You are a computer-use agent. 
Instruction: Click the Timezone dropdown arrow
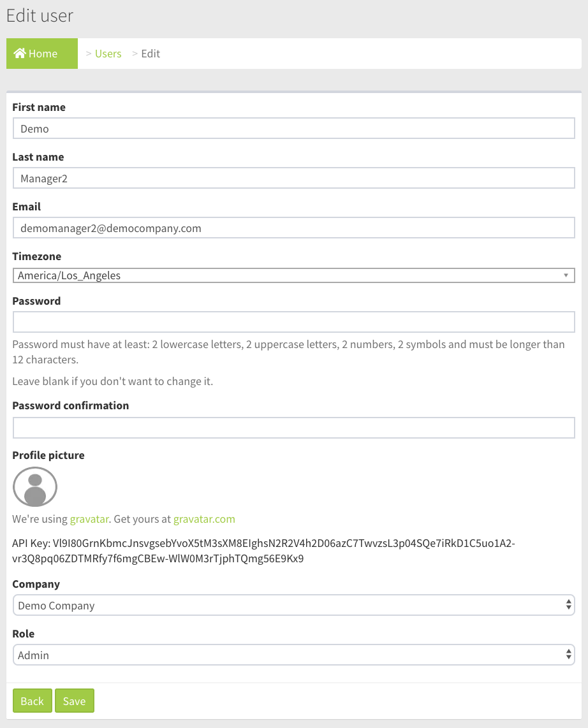[x=566, y=275]
